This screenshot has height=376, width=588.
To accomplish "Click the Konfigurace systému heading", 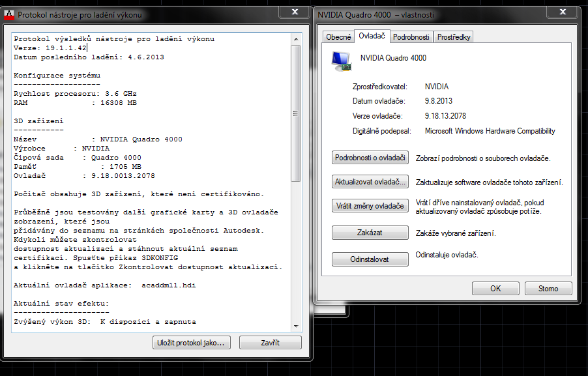I will (x=57, y=76).
